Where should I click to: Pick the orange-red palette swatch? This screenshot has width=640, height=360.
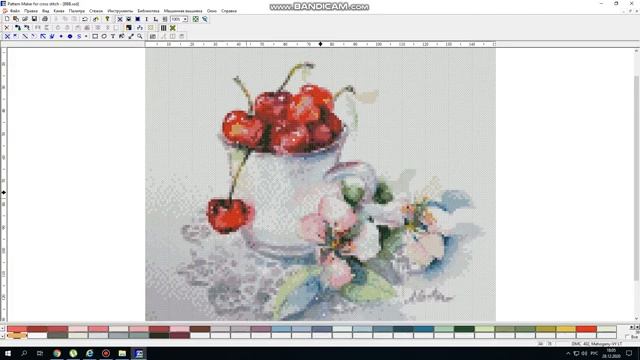click(586, 329)
